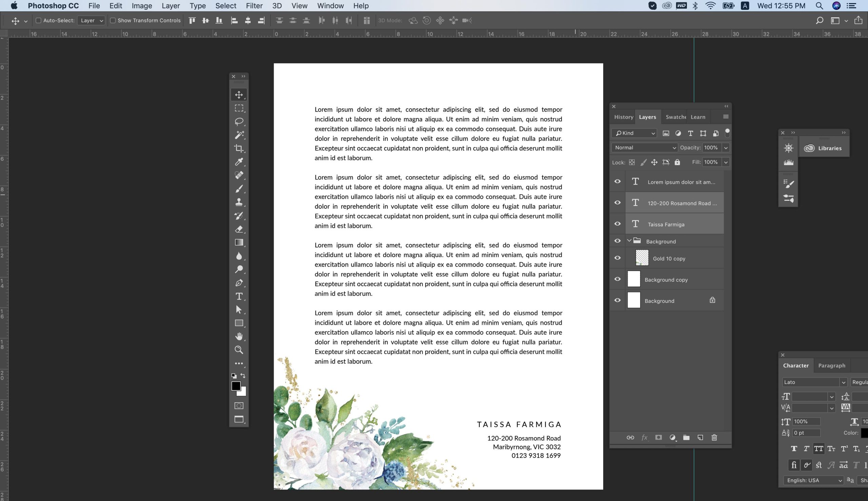Select the Lasso tool

[x=239, y=121]
